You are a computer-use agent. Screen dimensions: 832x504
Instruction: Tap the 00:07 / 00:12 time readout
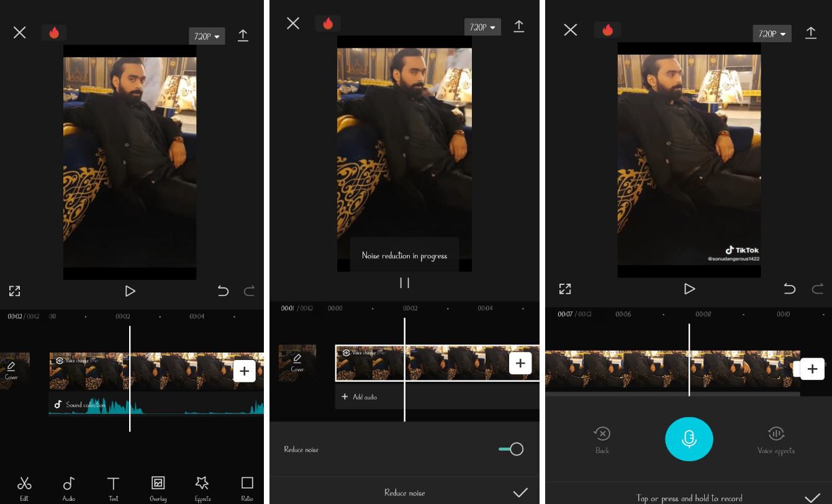[x=574, y=314]
